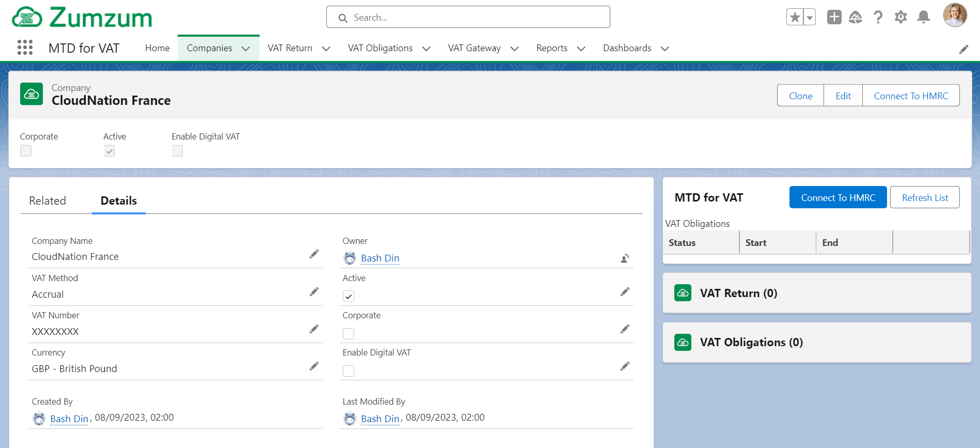
Task: Toggle the Active checkbox in the highlights panel
Action: pos(109,150)
